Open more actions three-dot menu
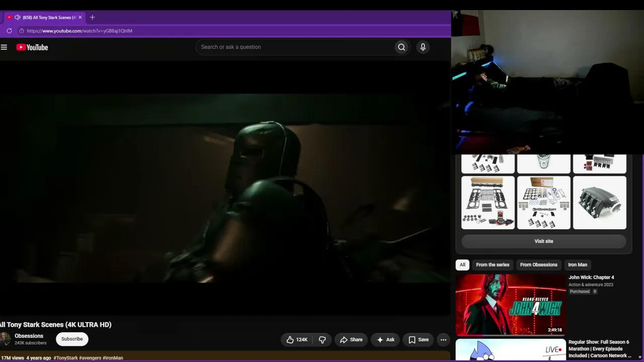The image size is (644, 362). [443, 340]
